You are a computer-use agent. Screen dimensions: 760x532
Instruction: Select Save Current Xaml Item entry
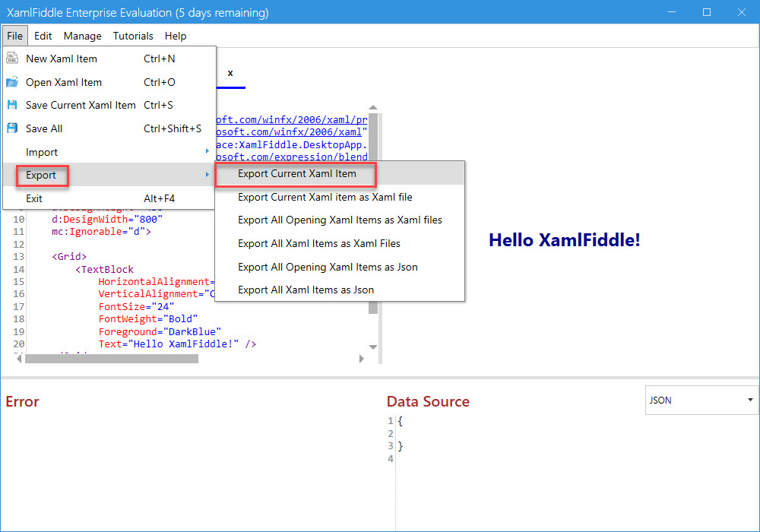(109, 105)
